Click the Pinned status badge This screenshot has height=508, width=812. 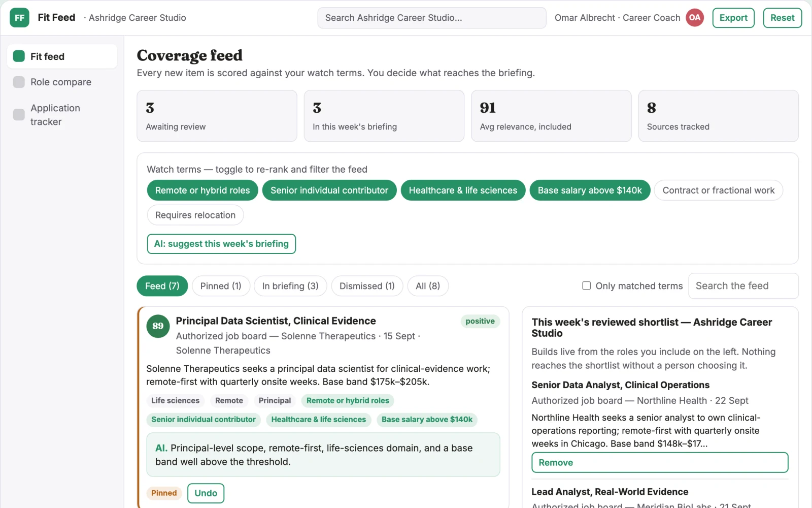164,493
